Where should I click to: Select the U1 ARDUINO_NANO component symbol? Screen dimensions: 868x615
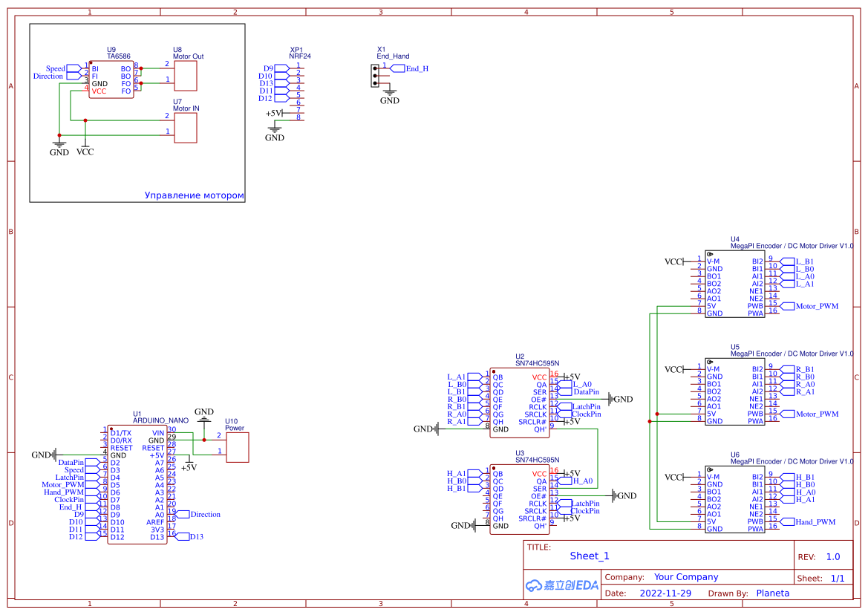pos(137,483)
